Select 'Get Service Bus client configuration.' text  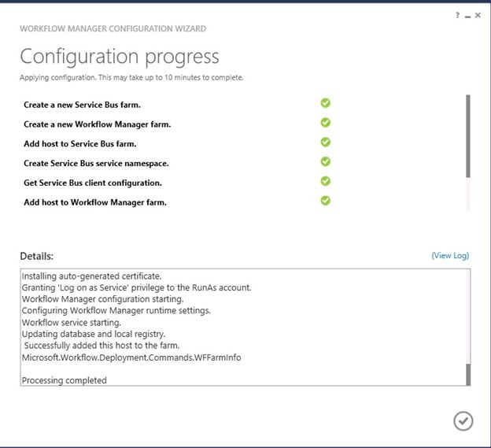tap(93, 183)
